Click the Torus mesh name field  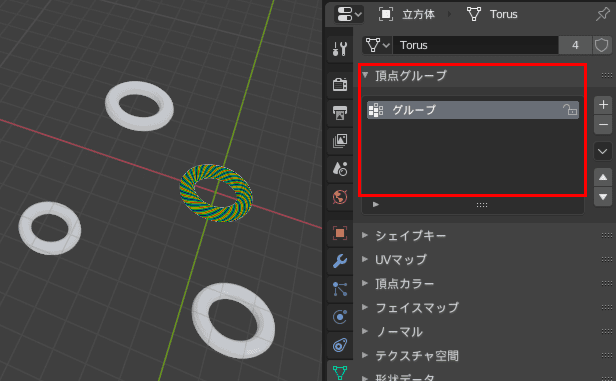pos(475,45)
